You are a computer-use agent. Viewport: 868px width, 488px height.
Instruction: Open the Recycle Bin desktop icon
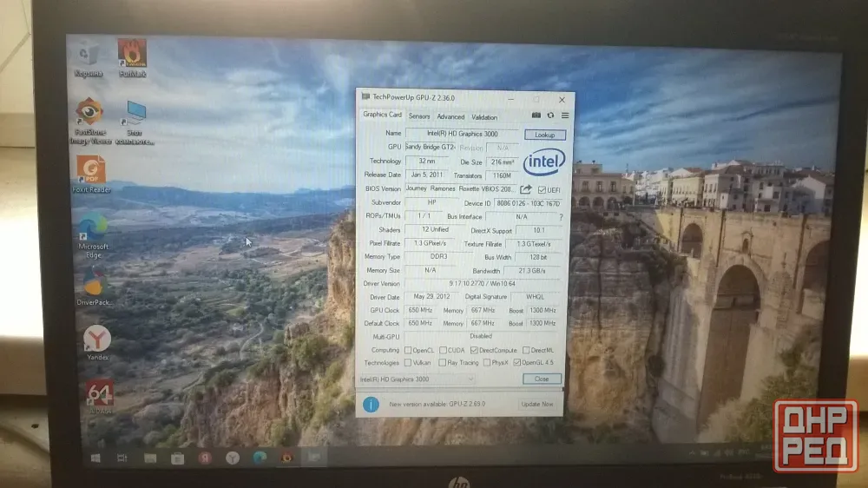click(88, 60)
